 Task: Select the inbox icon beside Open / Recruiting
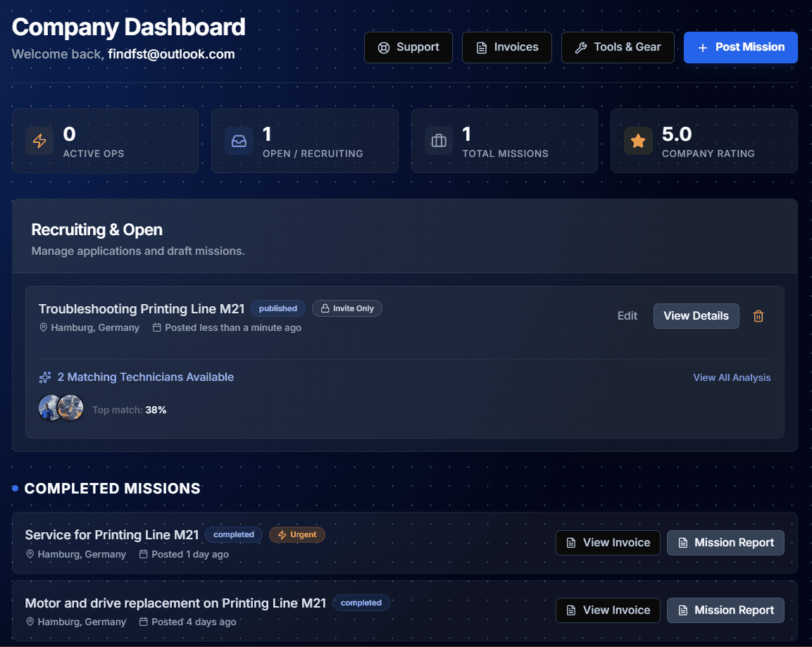(x=239, y=141)
